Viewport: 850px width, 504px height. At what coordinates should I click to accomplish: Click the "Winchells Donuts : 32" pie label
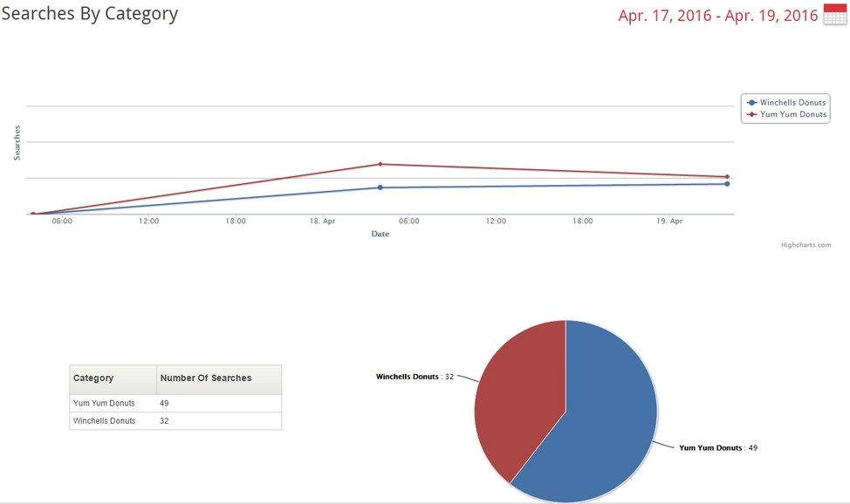coord(415,377)
